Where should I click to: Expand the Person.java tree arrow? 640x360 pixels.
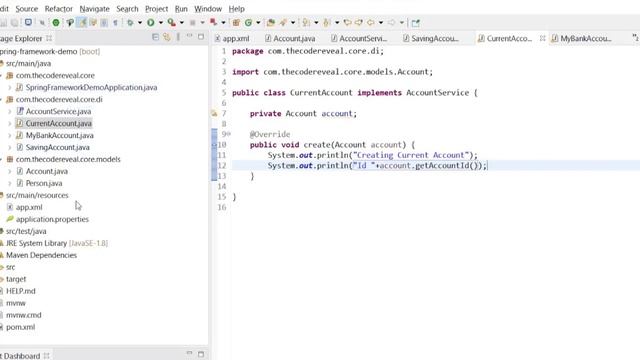(x=10, y=183)
